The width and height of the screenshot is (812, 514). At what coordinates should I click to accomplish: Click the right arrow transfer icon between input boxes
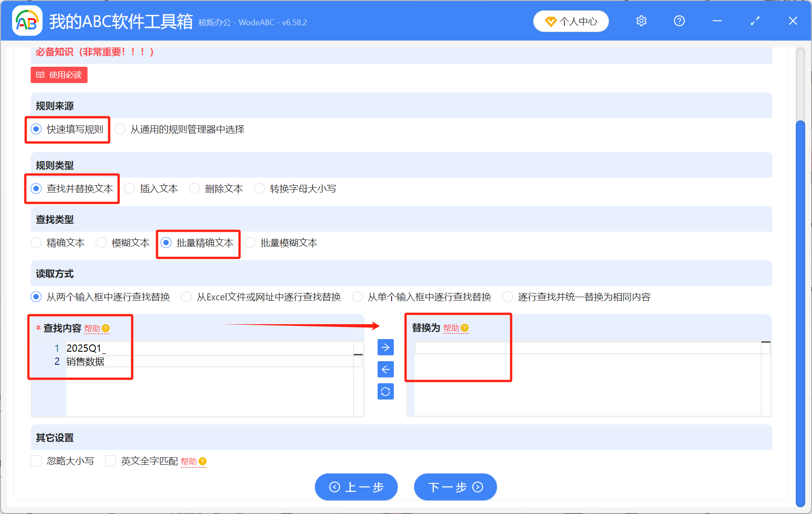385,347
